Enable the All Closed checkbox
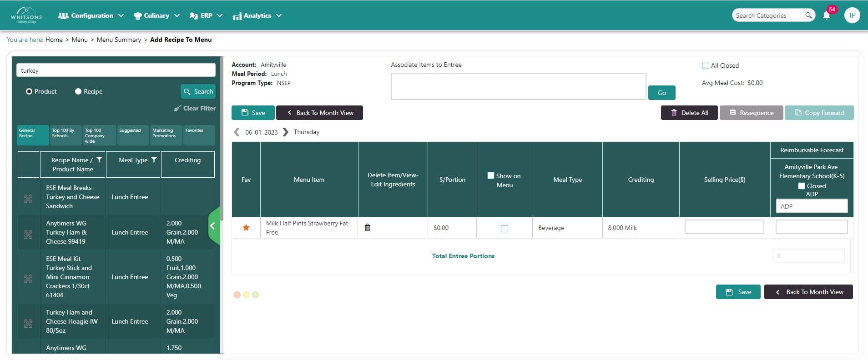 point(706,65)
